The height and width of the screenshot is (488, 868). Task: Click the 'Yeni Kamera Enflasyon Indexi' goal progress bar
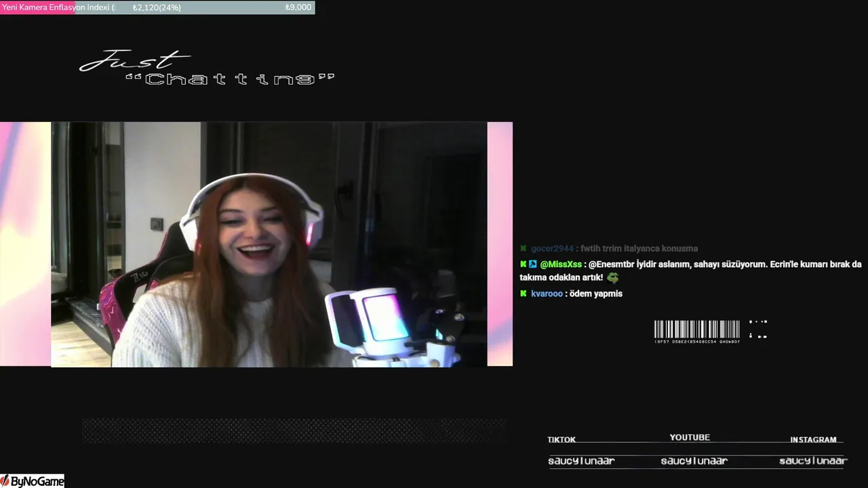click(157, 7)
